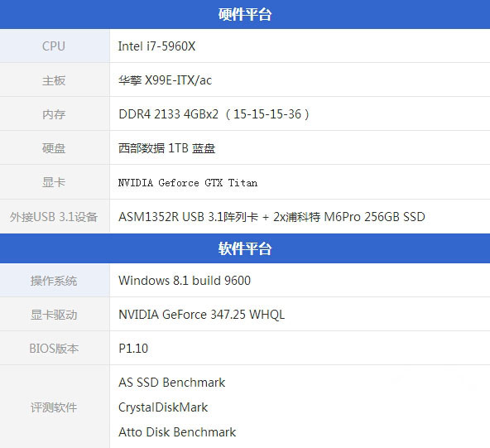This screenshot has width=490, height=448.
Task: Click the 显卡驱动 label cell
Action: tap(55, 314)
